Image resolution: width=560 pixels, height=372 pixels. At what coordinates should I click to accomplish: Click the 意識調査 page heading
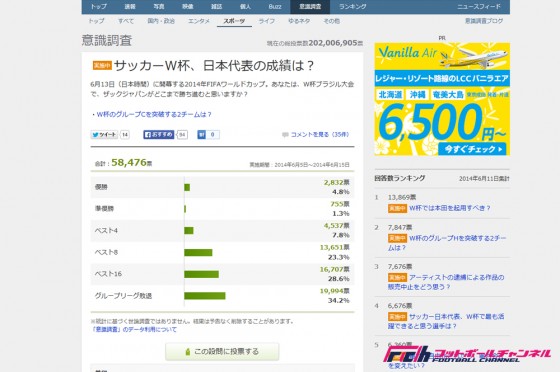click(107, 40)
